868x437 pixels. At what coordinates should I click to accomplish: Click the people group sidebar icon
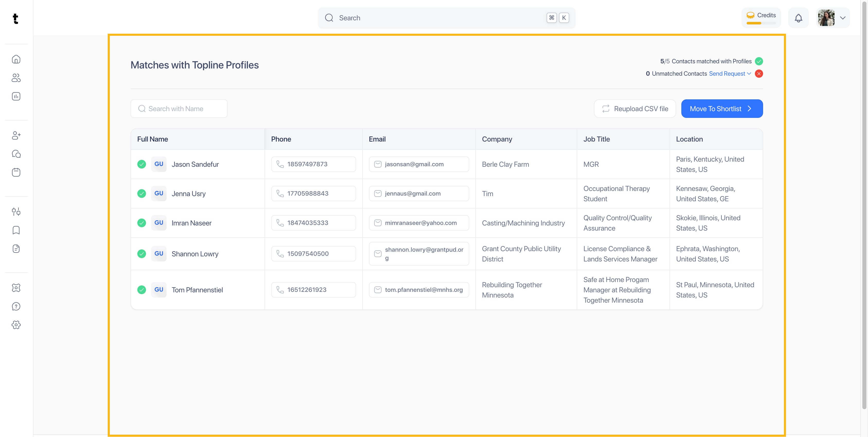[x=16, y=78]
